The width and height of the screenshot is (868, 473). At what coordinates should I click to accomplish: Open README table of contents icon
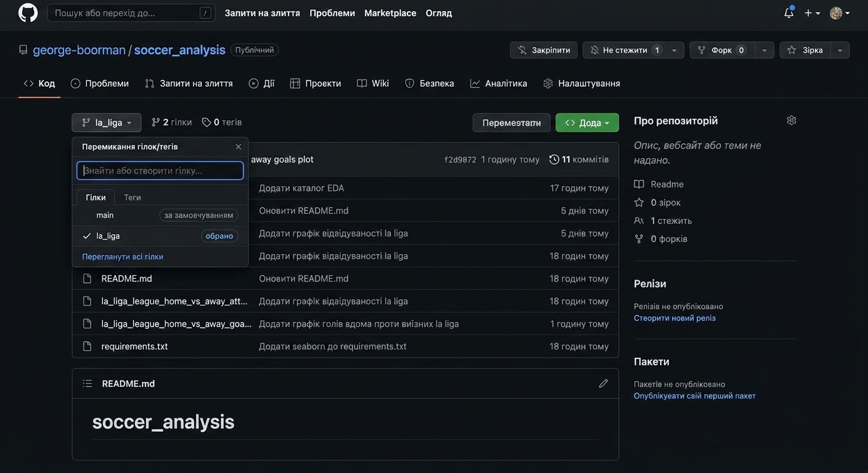[88, 384]
